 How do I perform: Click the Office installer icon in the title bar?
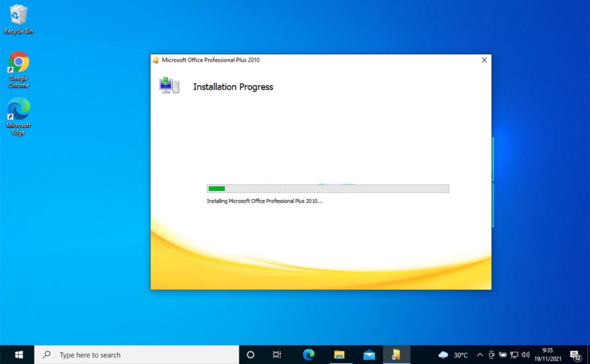(156, 59)
